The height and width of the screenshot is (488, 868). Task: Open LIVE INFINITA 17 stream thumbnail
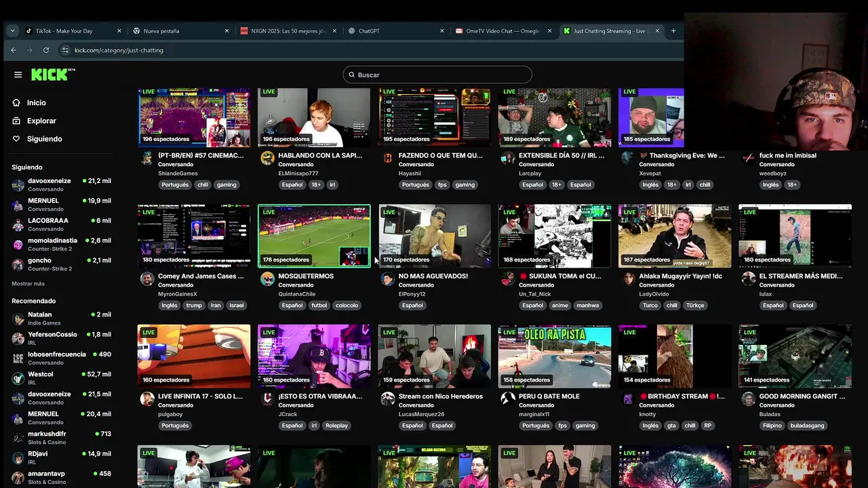pyautogui.click(x=194, y=357)
